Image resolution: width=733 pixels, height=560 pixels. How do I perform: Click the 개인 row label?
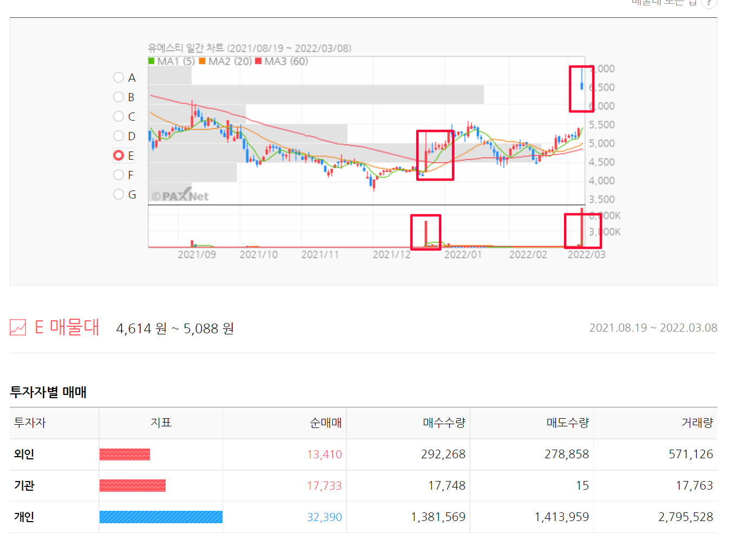24,517
